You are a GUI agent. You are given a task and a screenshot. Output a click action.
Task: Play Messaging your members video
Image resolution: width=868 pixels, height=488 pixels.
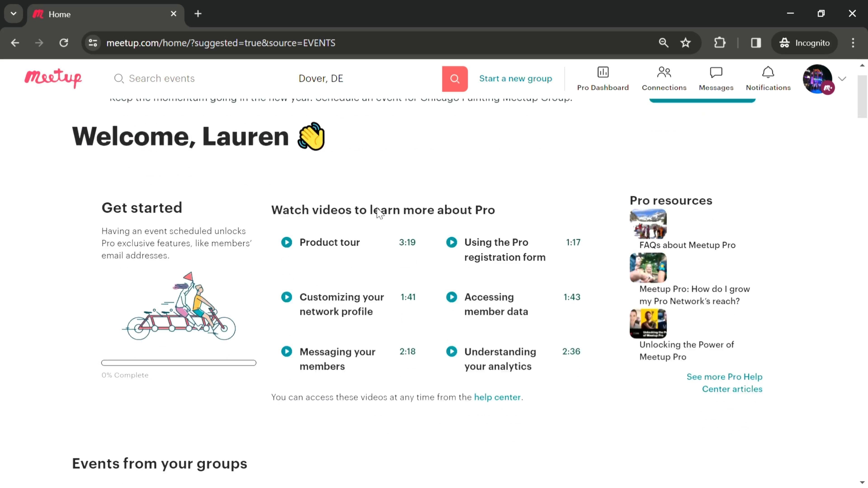pyautogui.click(x=286, y=352)
